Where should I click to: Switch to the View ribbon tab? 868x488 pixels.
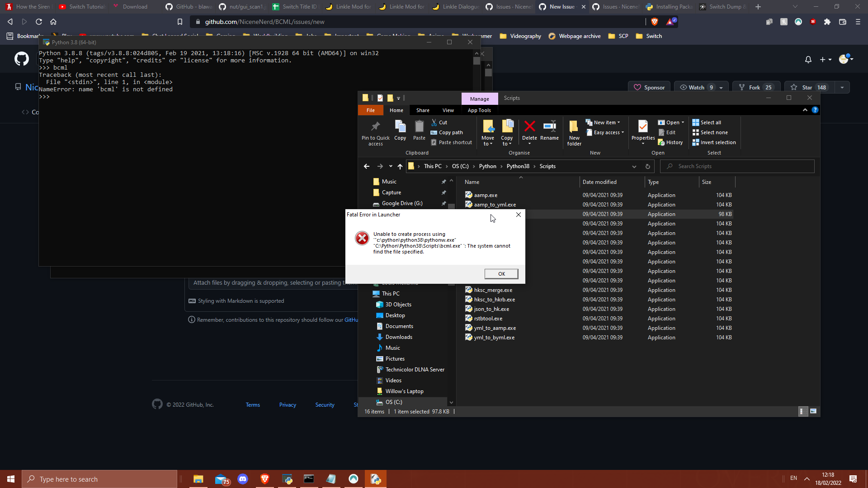tap(448, 110)
